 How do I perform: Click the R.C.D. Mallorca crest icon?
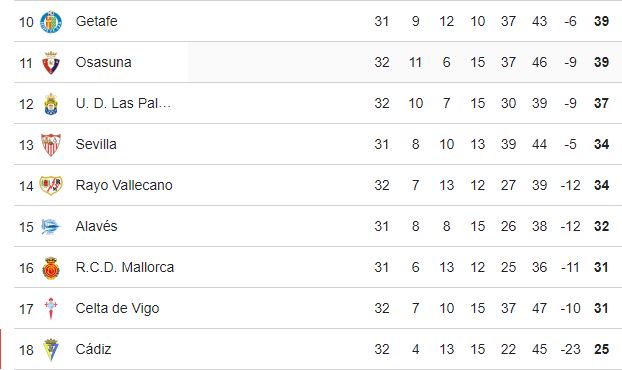click(x=51, y=268)
